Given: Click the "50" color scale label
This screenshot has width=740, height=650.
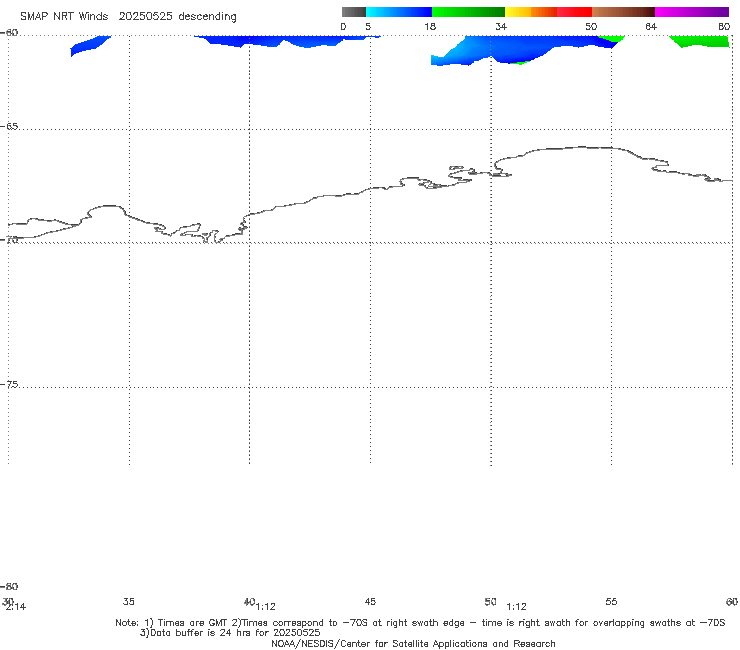Looking at the screenshot, I should 591,26.
